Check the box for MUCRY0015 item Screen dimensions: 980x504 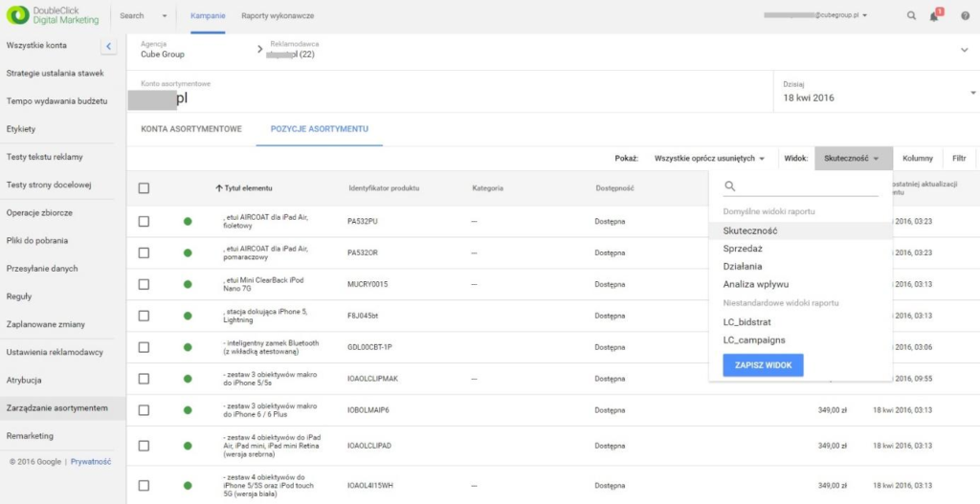[x=144, y=284]
